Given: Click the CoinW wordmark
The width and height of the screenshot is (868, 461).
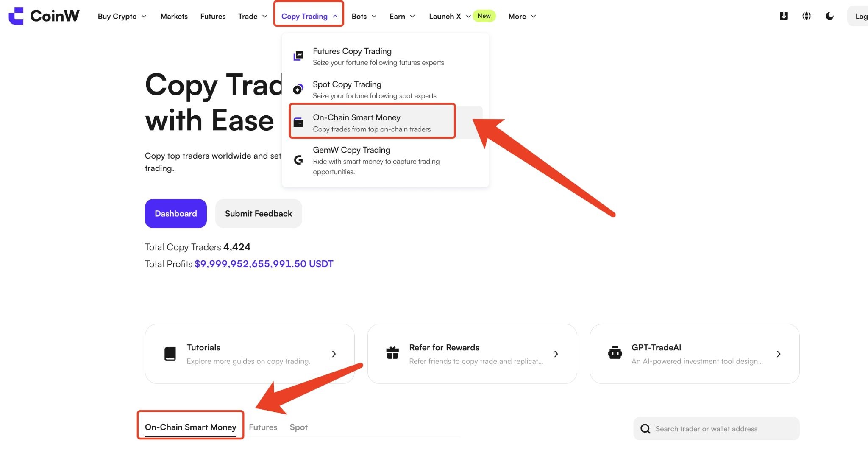Looking at the screenshot, I should click(x=55, y=16).
